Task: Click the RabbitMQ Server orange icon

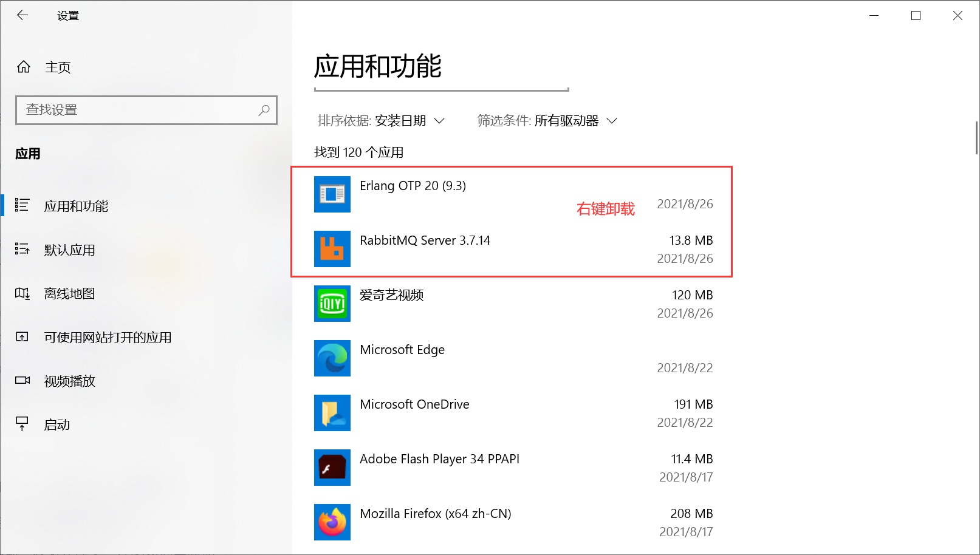Action: [332, 249]
